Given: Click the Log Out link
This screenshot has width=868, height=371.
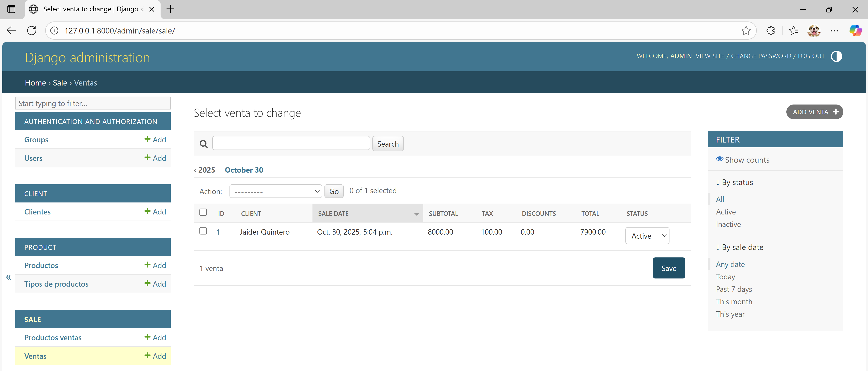Looking at the screenshot, I should 811,56.
